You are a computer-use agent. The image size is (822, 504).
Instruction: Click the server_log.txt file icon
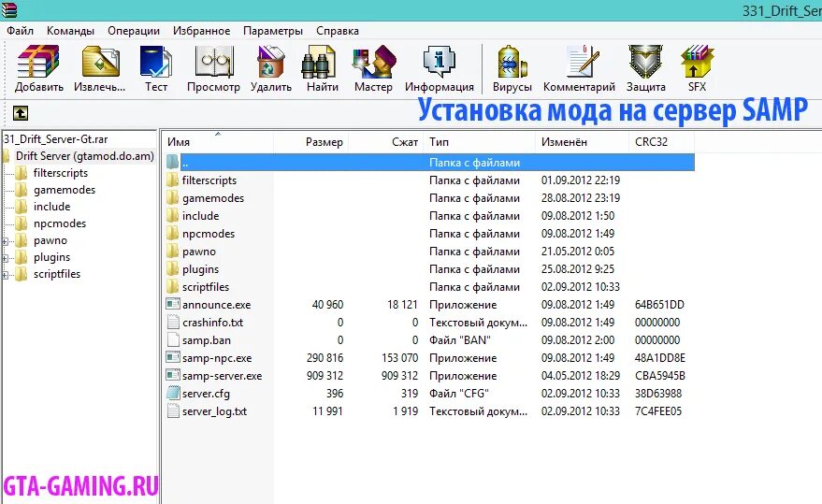tap(172, 411)
